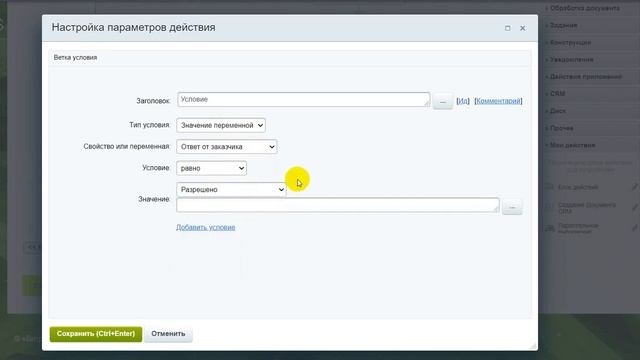Expand the Значение dropdown showing Разрешено

point(231,189)
